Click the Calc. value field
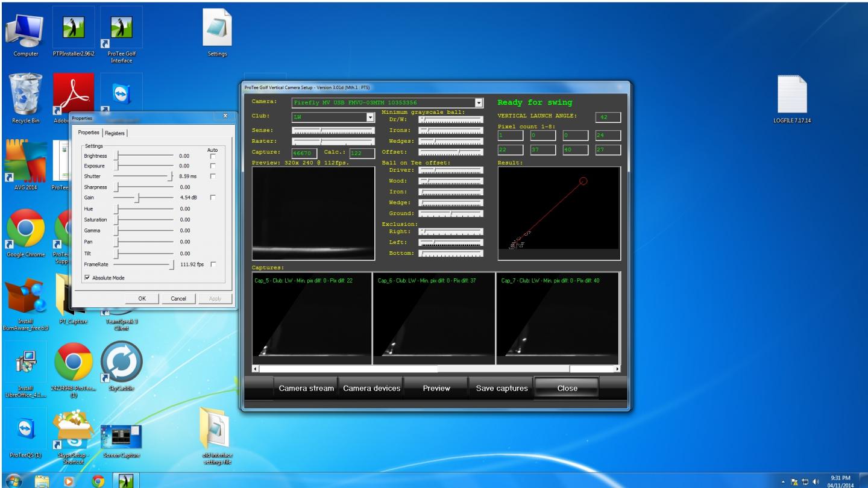Image resolution: width=868 pixels, height=488 pixels. [x=362, y=153]
